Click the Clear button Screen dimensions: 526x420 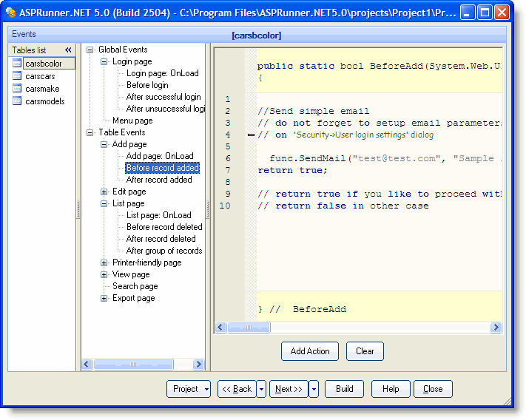pyautogui.click(x=365, y=351)
